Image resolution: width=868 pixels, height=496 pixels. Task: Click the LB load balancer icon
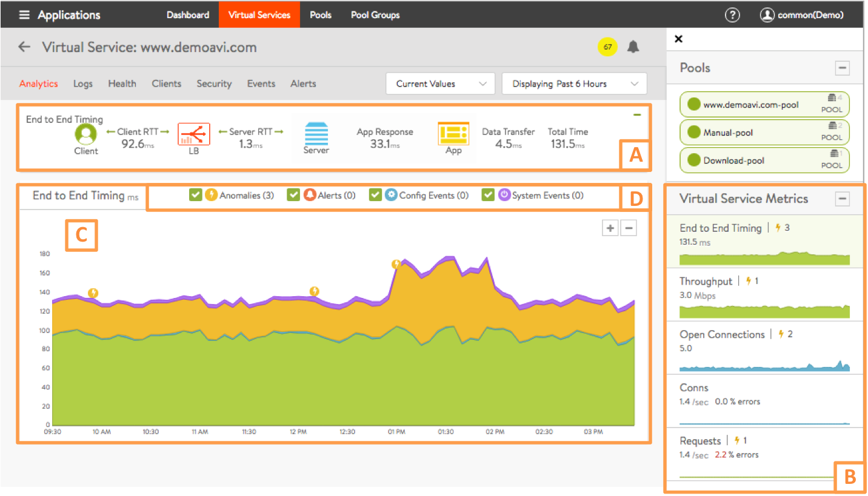tap(193, 134)
